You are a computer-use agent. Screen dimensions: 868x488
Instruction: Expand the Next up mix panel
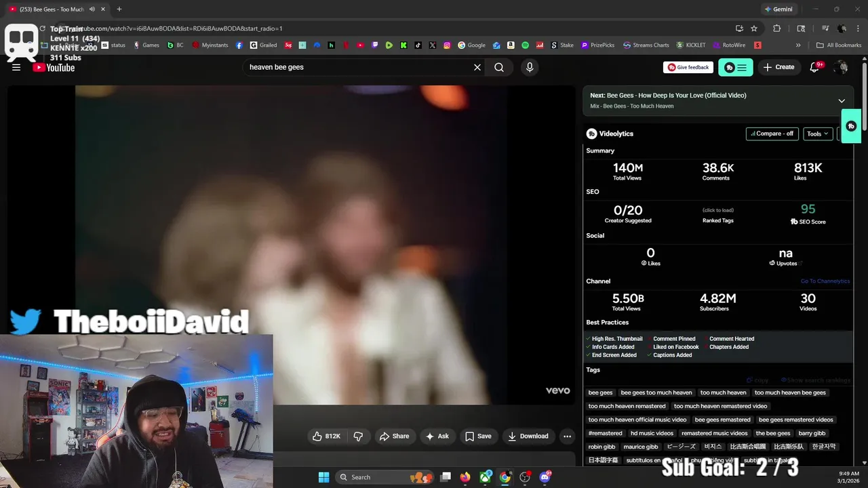click(842, 100)
